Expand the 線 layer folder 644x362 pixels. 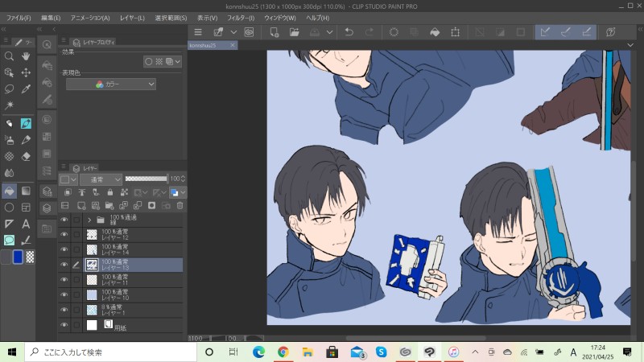(x=89, y=220)
